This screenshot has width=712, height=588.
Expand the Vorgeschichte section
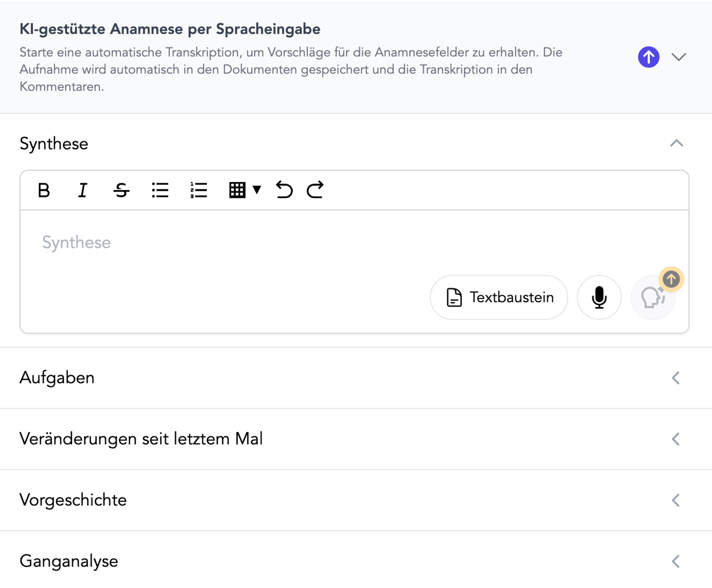[x=675, y=500]
